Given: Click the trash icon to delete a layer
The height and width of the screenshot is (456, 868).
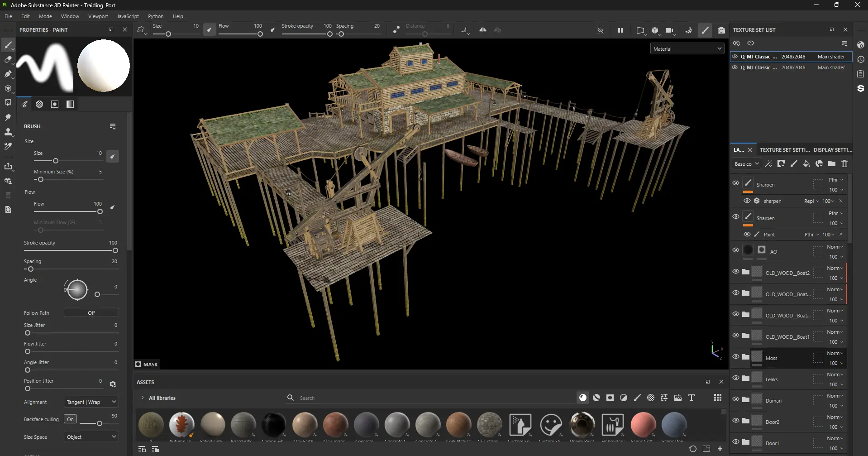Looking at the screenshot, I should pyautogui.click(x=844, y=163).
